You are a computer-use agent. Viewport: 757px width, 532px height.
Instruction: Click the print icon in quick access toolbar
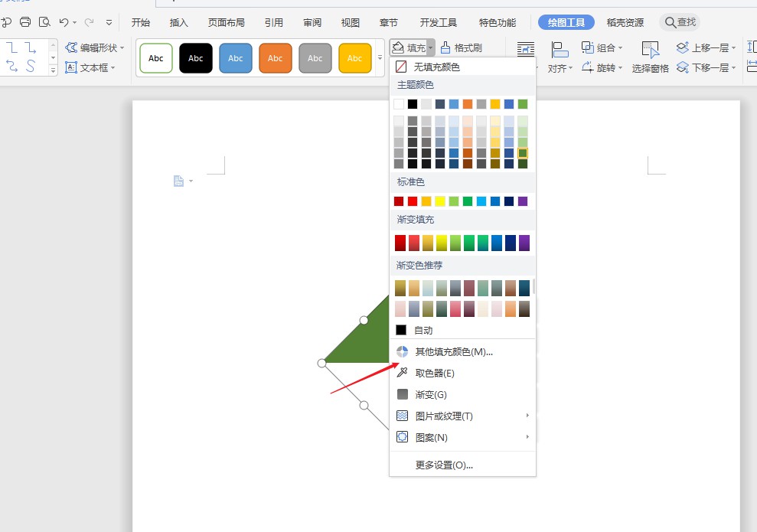(x=26, y=22)
